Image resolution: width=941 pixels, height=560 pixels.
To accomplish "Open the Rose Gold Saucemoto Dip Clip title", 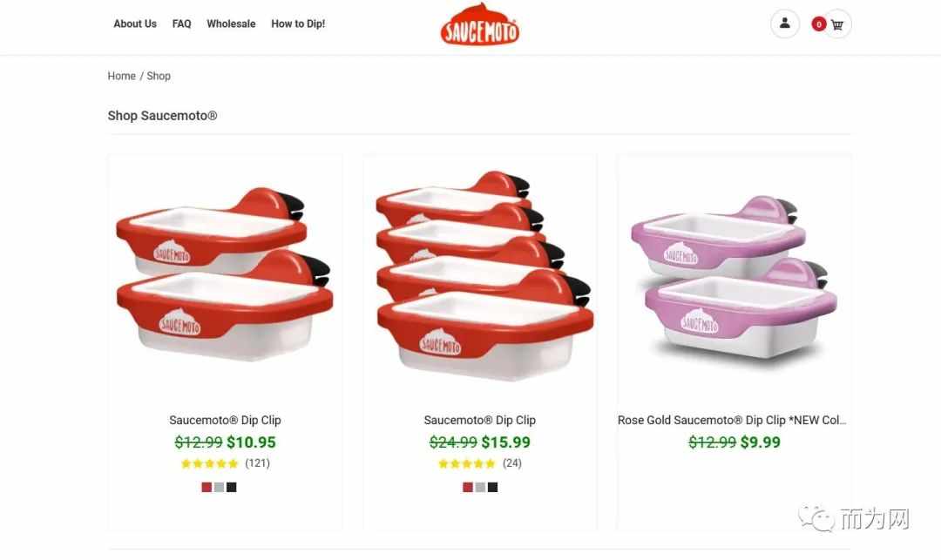I will coord(732,421).
